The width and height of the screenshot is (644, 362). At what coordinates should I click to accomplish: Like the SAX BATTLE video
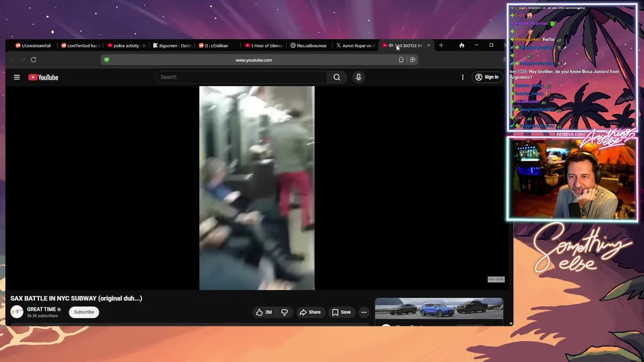(x=264, y=312)
